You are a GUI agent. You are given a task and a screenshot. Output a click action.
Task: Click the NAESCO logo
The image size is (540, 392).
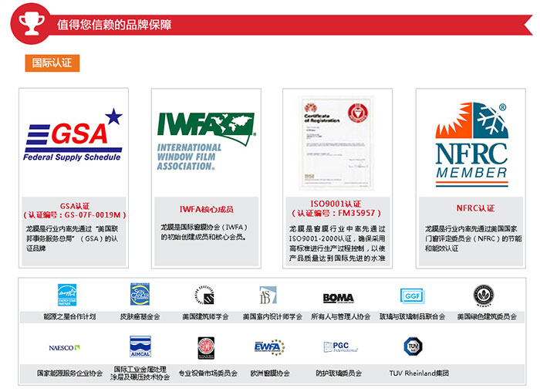point(64,348)
